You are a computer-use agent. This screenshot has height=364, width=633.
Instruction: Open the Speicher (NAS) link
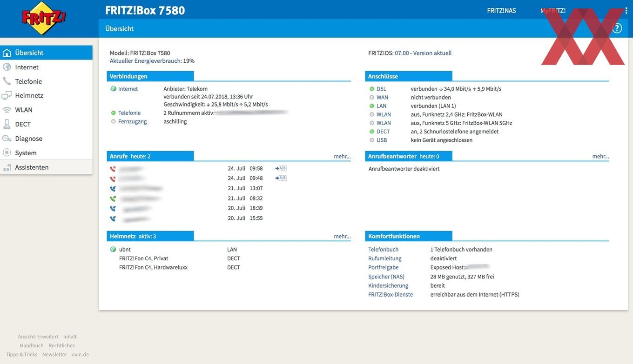click(386, 277)
